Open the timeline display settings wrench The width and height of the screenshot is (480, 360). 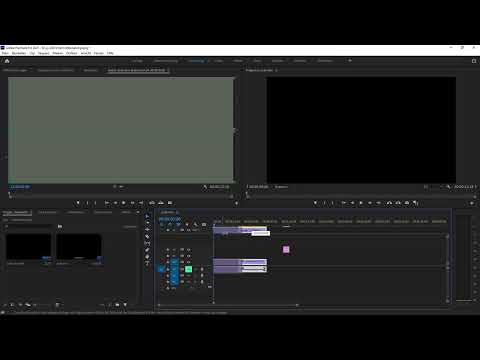coord(196,224)
